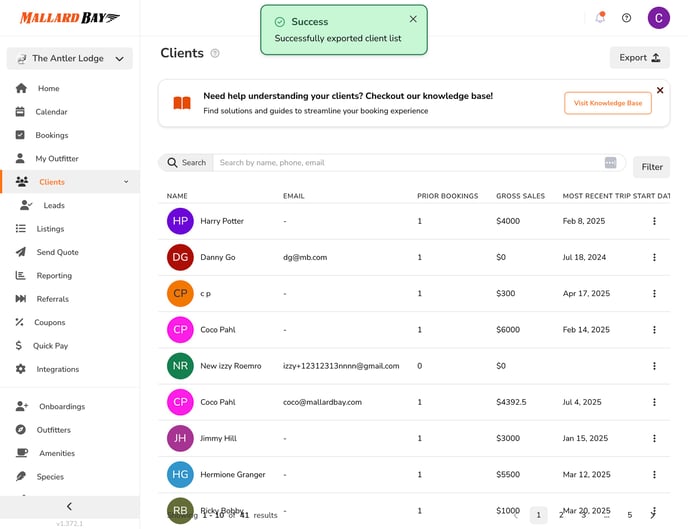Open the more options menu for Harry Potter
Viewport: 688px width, 529px height.
tap(654, 221)
